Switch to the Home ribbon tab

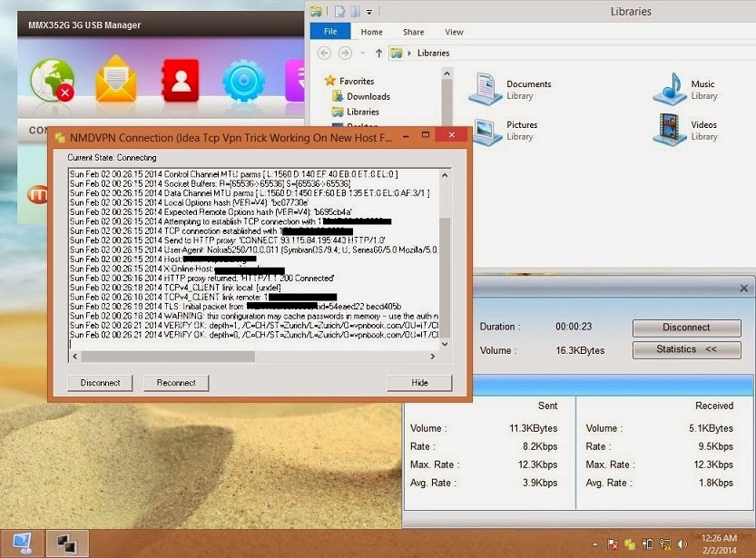(x=371, y=32)
